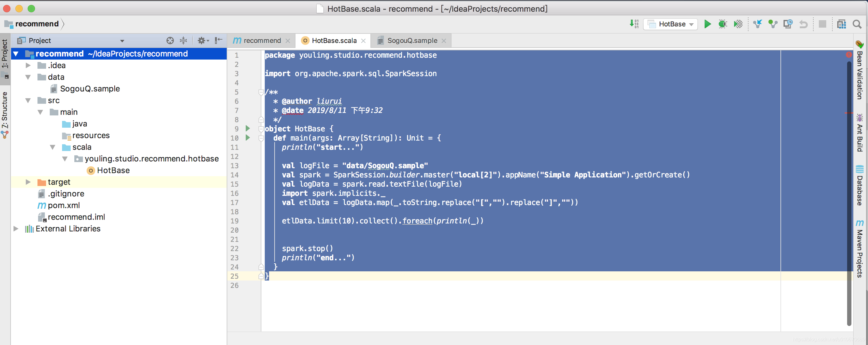Run the HotBase configuration

pyautogui.click(x=707, y=24)
